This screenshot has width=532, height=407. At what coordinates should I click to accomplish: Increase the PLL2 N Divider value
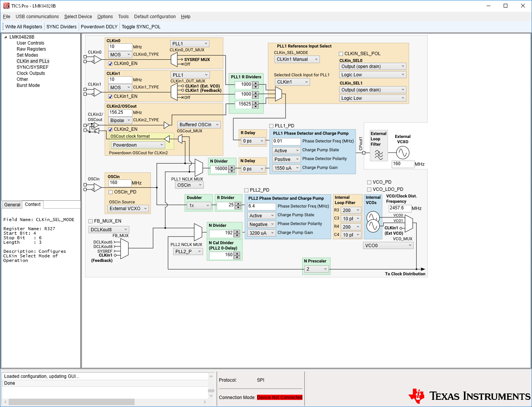[237, 232]
